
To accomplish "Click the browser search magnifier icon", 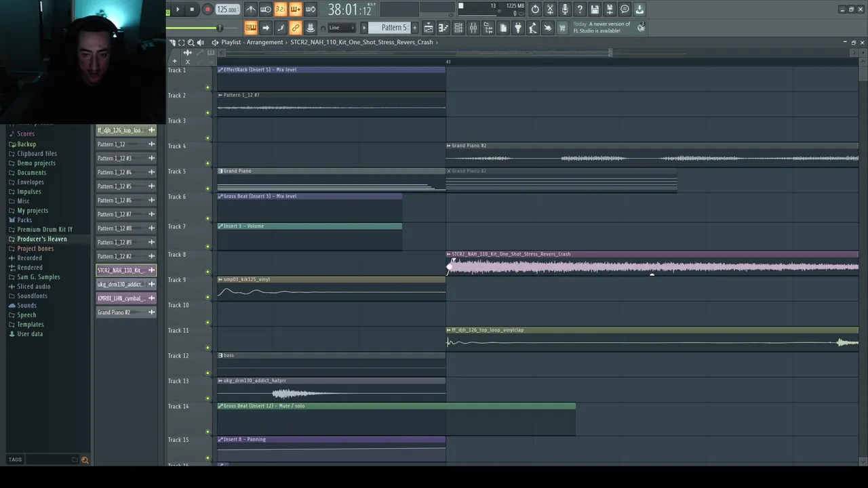I will pos(85,460).
